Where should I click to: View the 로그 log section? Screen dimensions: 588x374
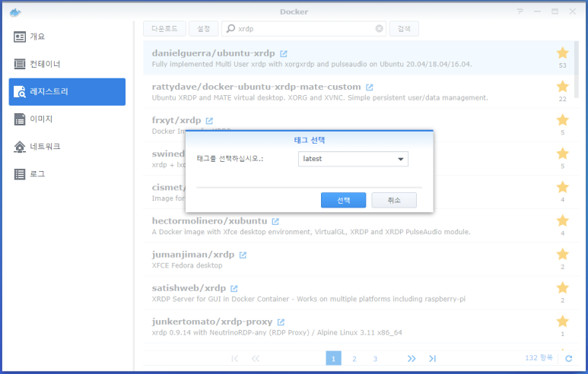pos(67,173)
